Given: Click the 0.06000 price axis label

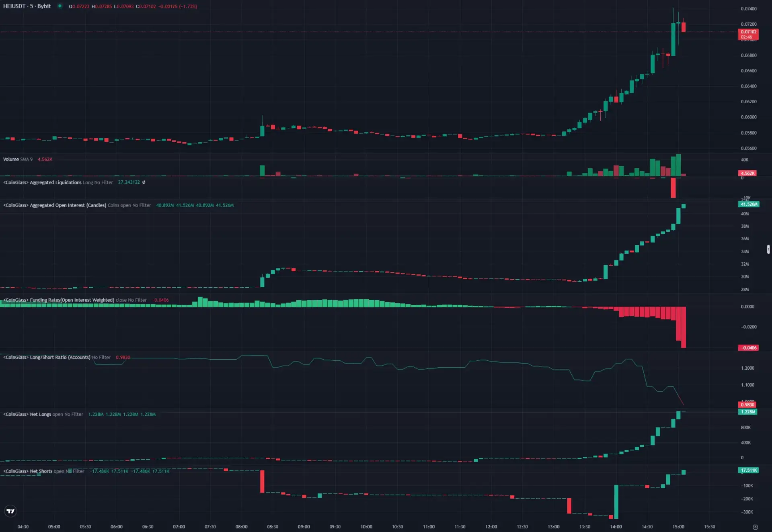Looking at the screenshot, I should click(x=749, y=117).
